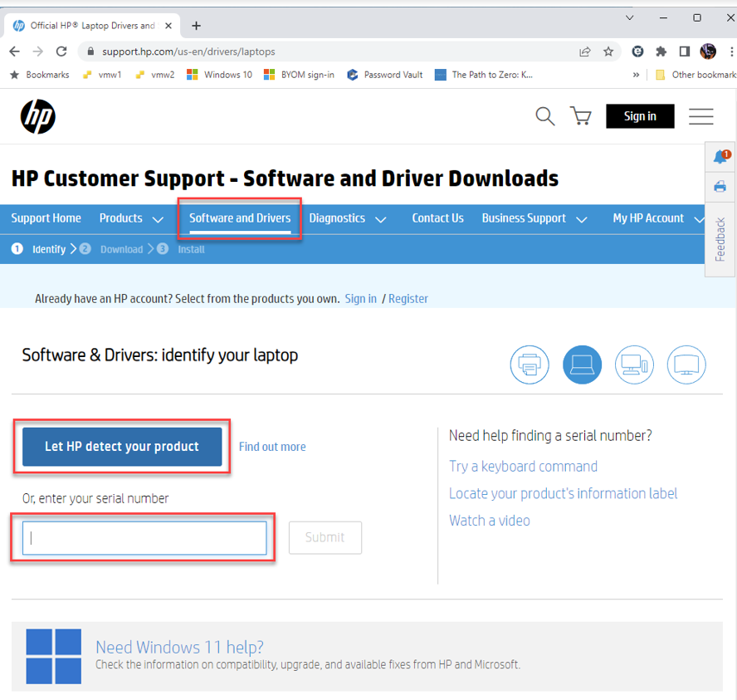Click the print page icon in sidebar
This screenshot has width=737, height=700.
click(x=720, y=186)
